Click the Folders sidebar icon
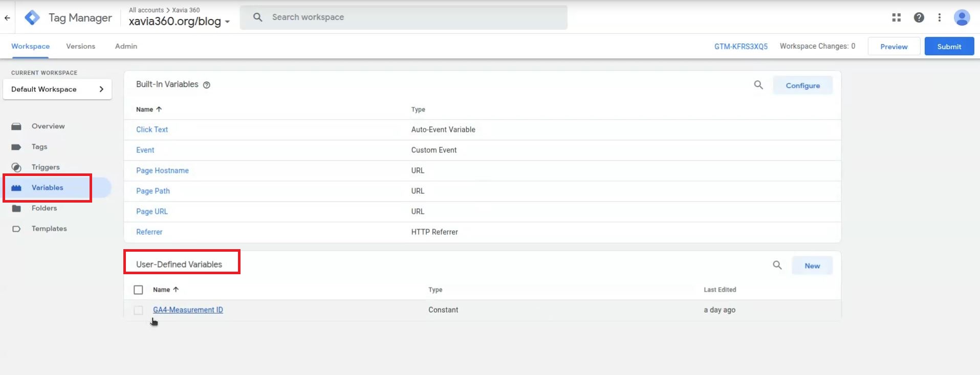980x375 pixels. pyautogui.click(x=16, y=208)
